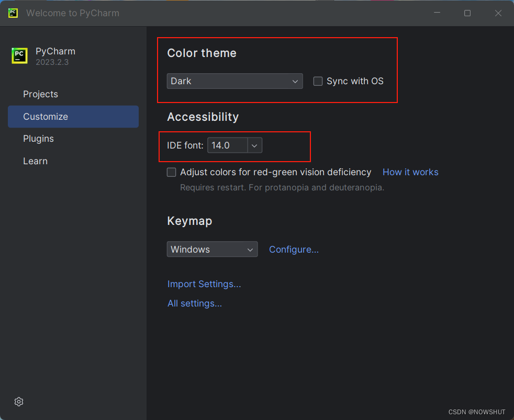The image size is (514, 420).
Task: Enable the Sync with OS checkbox
Action: pos(318,81)
